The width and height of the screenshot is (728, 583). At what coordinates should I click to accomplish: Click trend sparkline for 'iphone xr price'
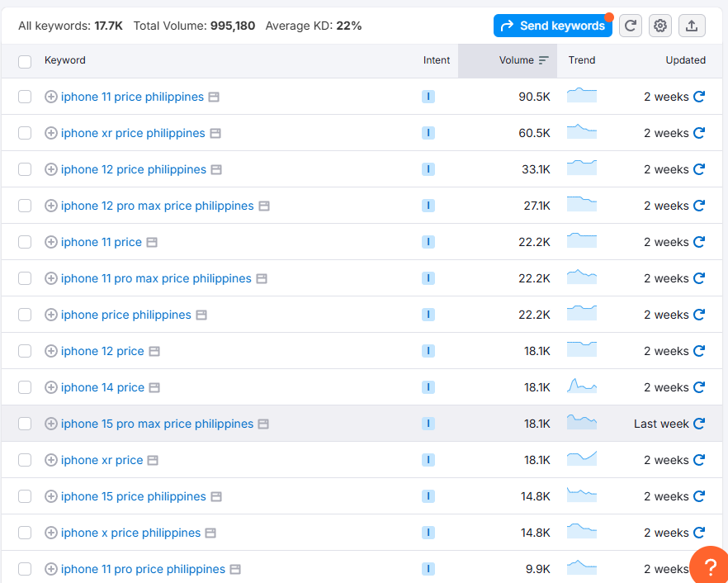(x=582, y=458)
